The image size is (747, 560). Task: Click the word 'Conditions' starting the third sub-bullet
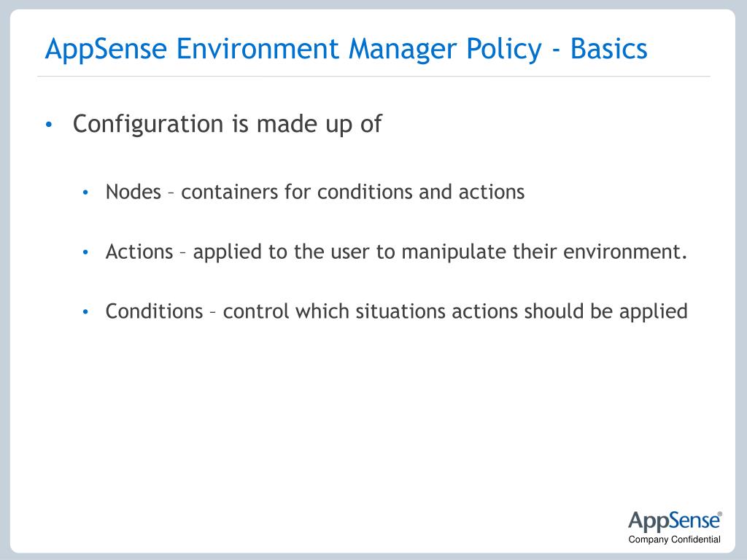click(x=155, y=311)
